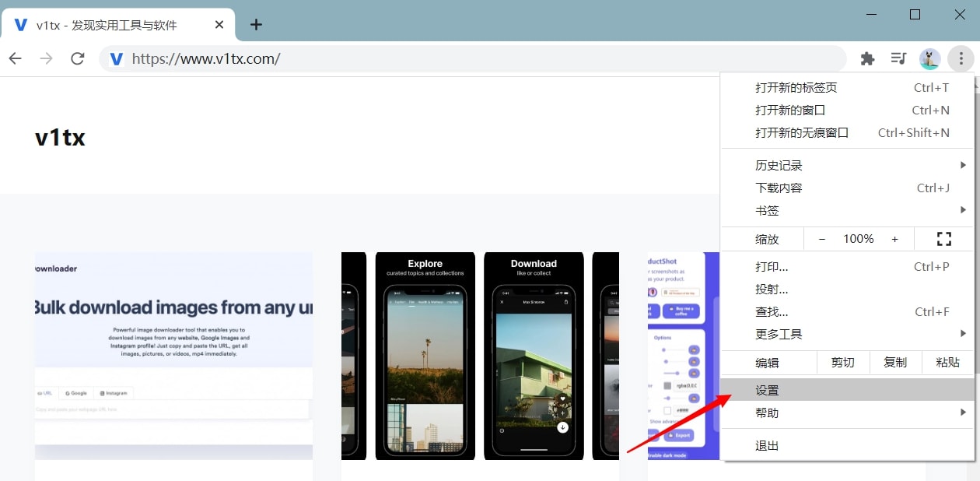Open the extensions puzzle icon

point(867,58)
